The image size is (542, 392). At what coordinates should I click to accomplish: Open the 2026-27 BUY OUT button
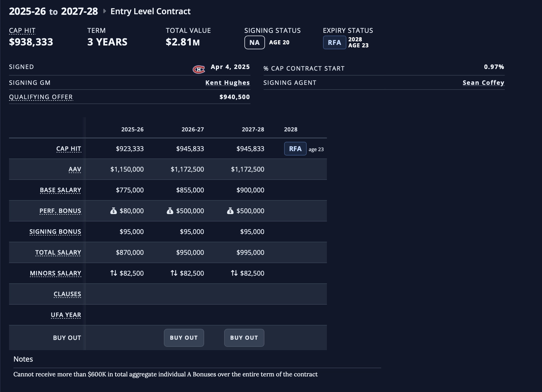point(184,338)
